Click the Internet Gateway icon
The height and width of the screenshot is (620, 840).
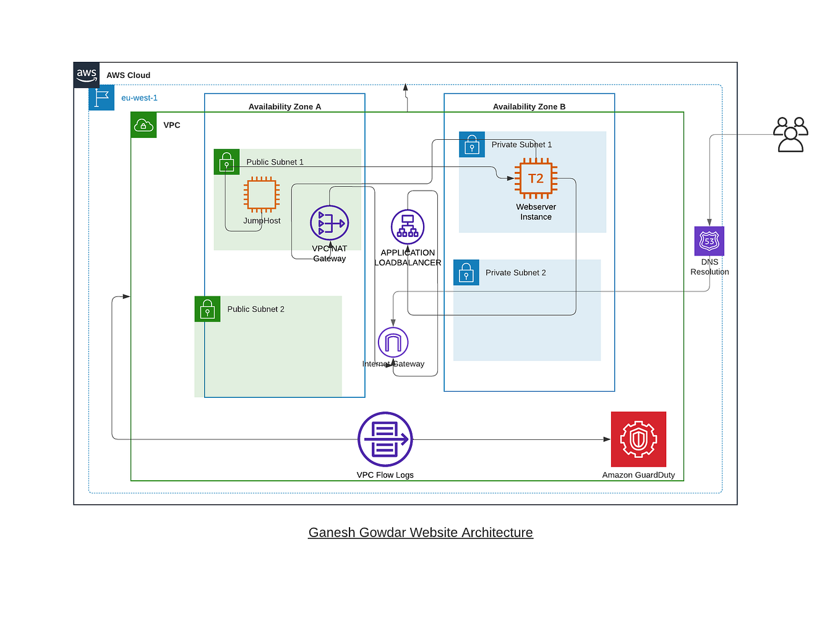[x=393, y=342]
